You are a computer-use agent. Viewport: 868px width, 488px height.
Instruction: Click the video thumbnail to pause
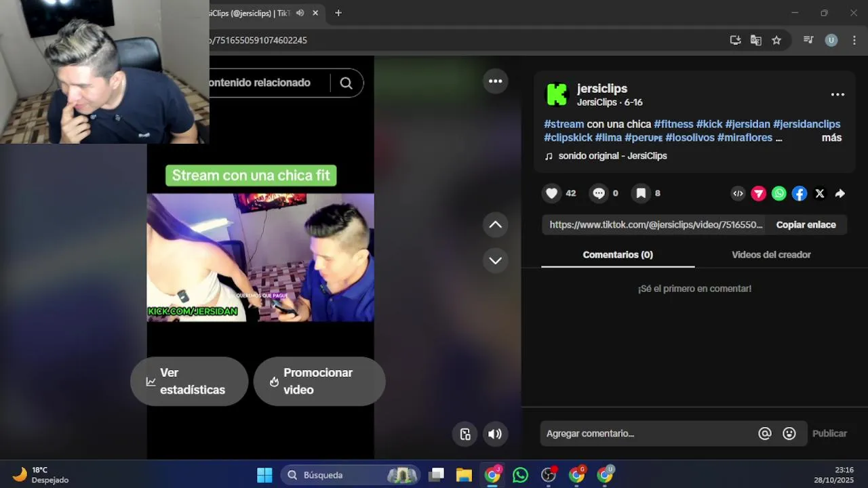coord(260,258)
